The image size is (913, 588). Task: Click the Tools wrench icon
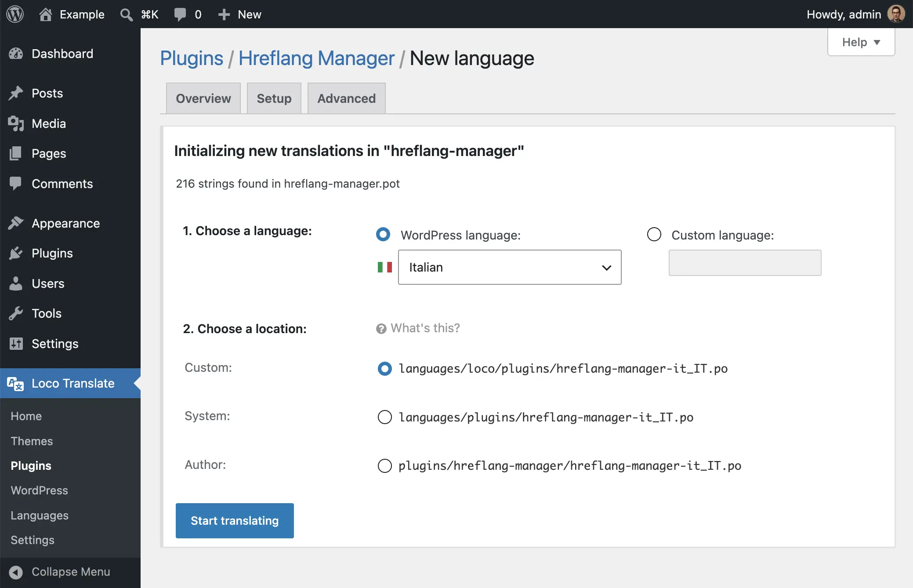pyautogui.click(x=16, y=313)
